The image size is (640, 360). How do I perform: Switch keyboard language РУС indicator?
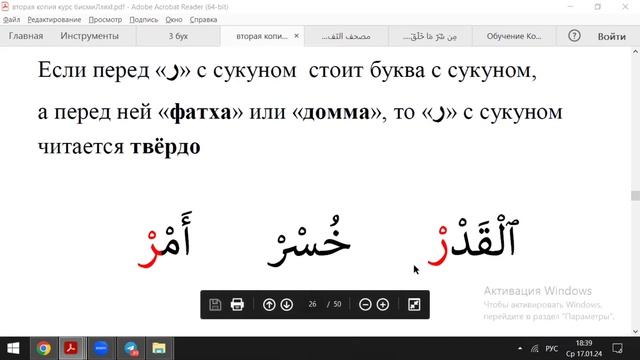(551, 349)
